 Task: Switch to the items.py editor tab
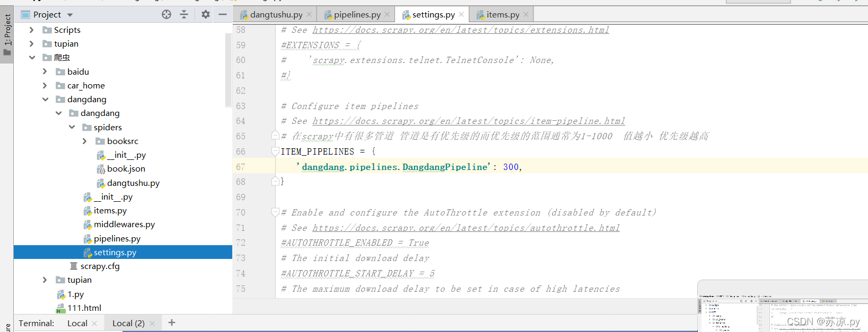[498, 14]
